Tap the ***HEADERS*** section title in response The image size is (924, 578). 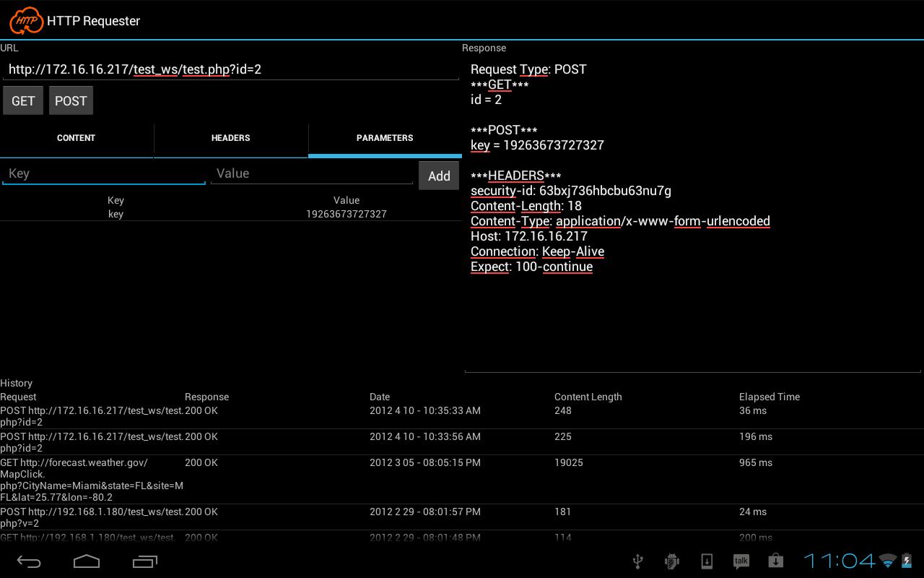pos(515,176)
